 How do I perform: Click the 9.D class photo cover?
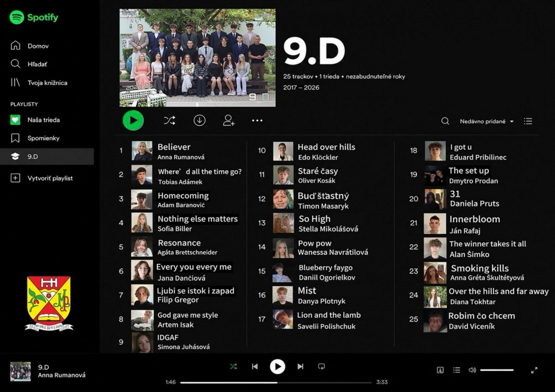[198, 58]
